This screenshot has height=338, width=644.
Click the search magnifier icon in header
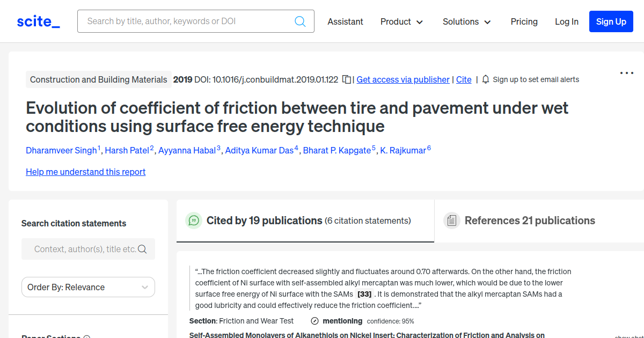(300, 21)
